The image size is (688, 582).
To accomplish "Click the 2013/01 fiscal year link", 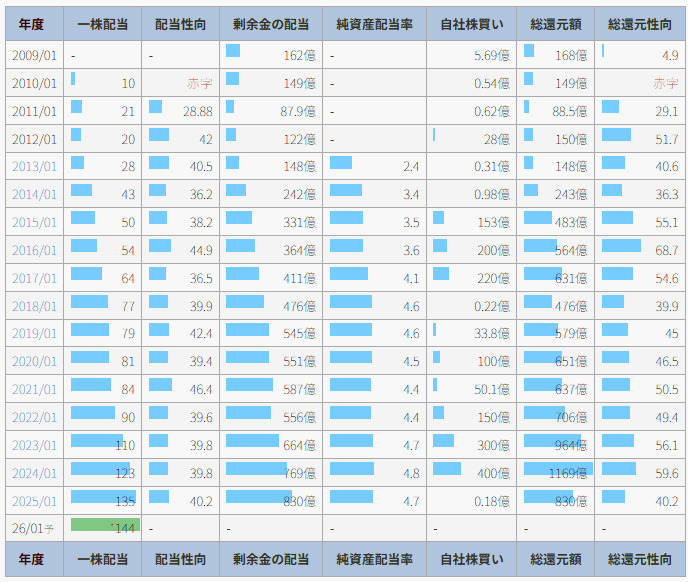I will [34, 166].
